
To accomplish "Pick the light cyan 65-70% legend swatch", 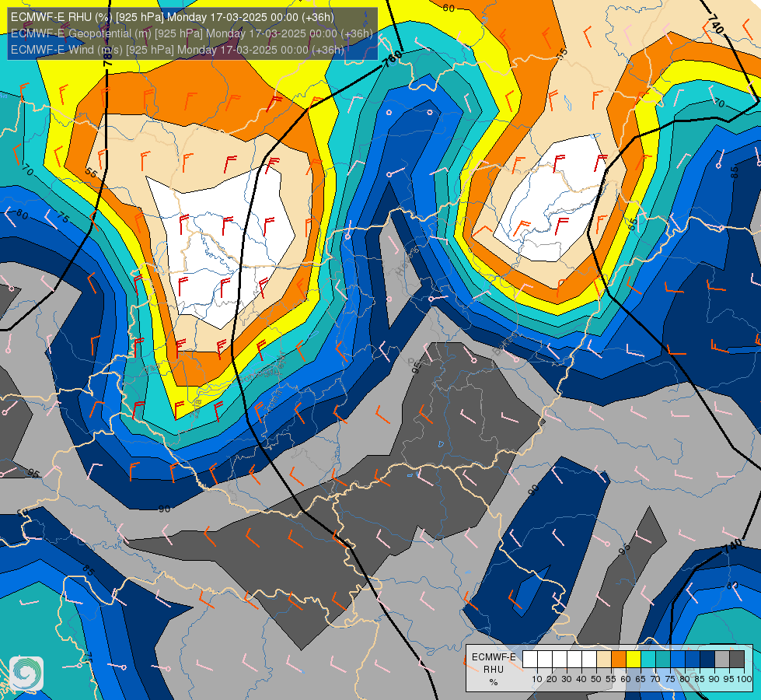I will point(648,660).
